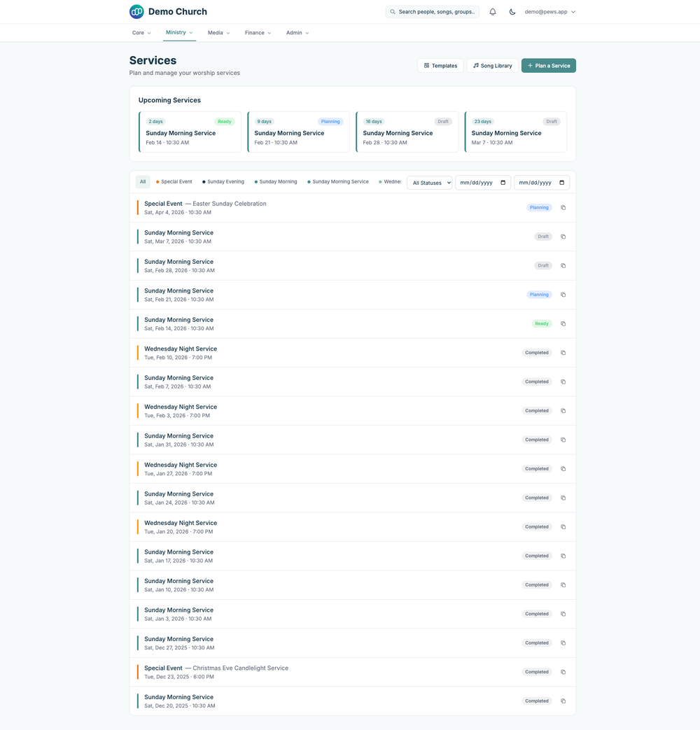Screen dimensions: 700x730
Task: Duplicate the Jan 27 Wednesday Night Service
Action: point(563,469)
